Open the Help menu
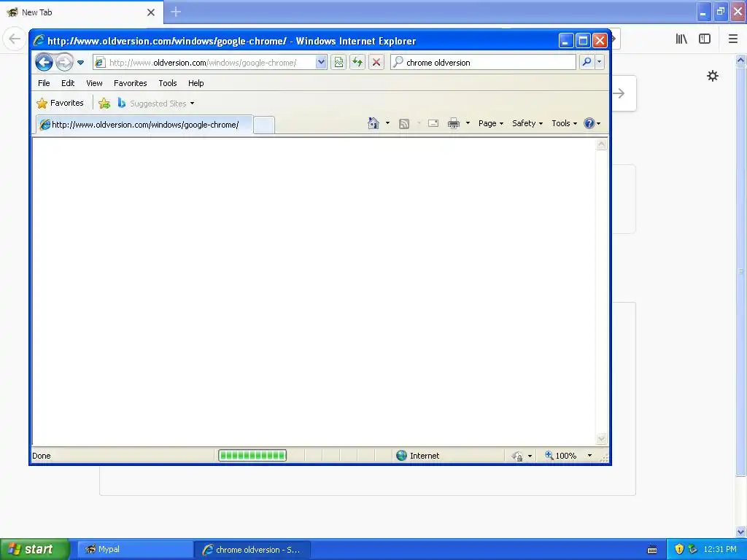This screenshot has height=560, width=747. 196,83
